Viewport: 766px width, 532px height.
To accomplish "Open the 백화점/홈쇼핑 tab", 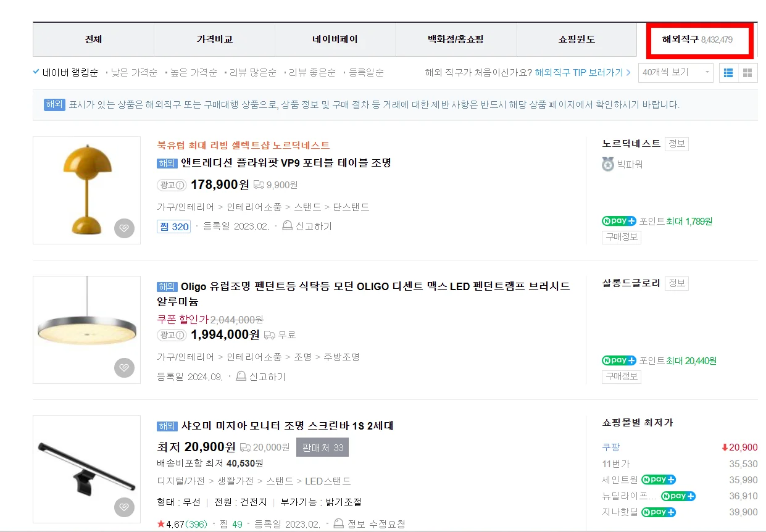I will coord(456,39).
